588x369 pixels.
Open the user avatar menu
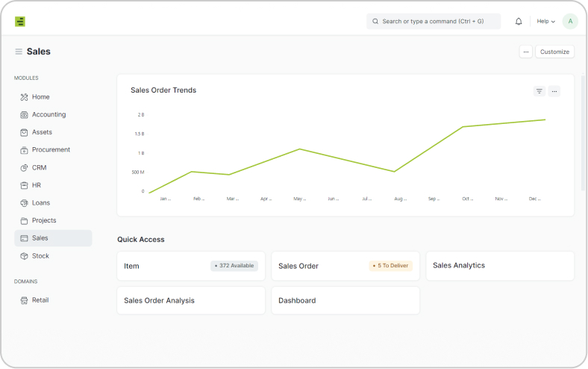coord(570,22)
